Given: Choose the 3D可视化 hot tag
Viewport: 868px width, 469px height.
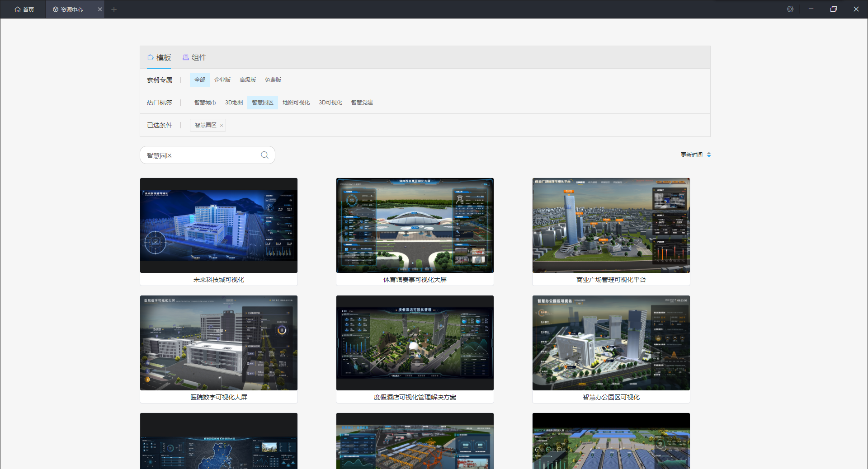Looking at the screenshot, I should [330, 103].
